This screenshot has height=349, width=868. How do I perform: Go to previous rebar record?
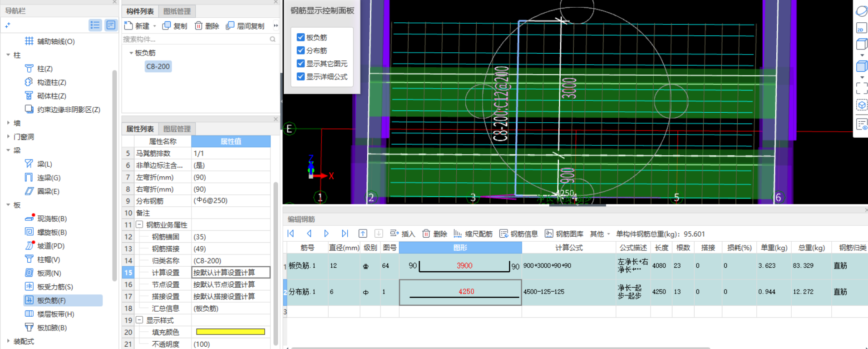(309, 234)
